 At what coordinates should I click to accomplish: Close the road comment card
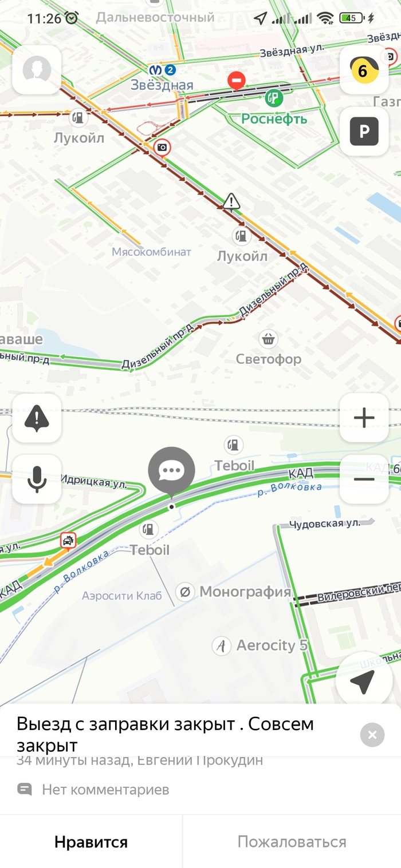pos(372,735)
